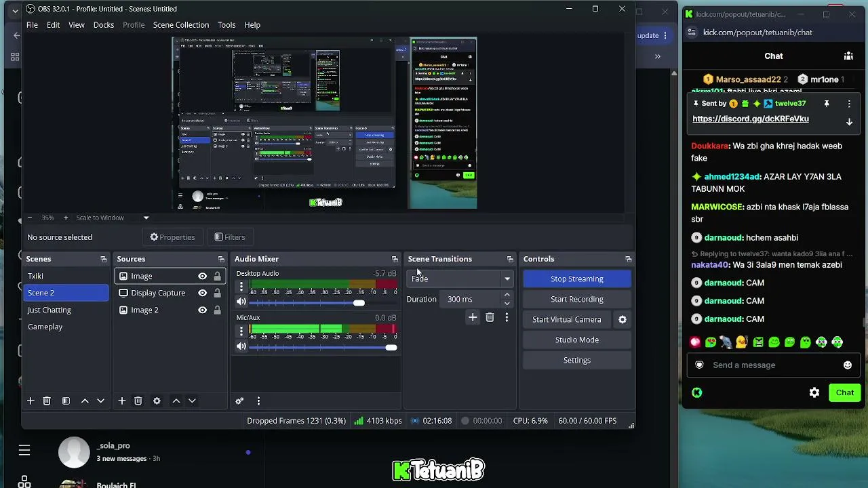The width and height of the screenshot is (868, 488).
Task: Open the Docks menu
Action: tap(104, 24)
